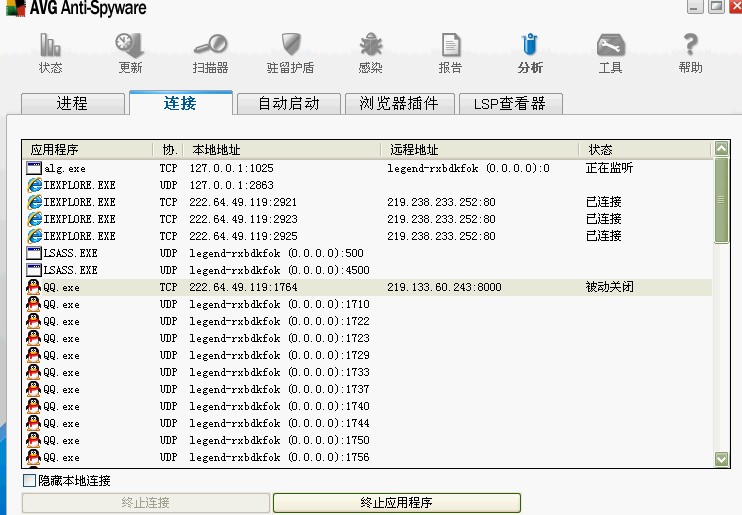Open the 帮助 (Help) question mark icon

pyautogui.click(x=690, y=44)
